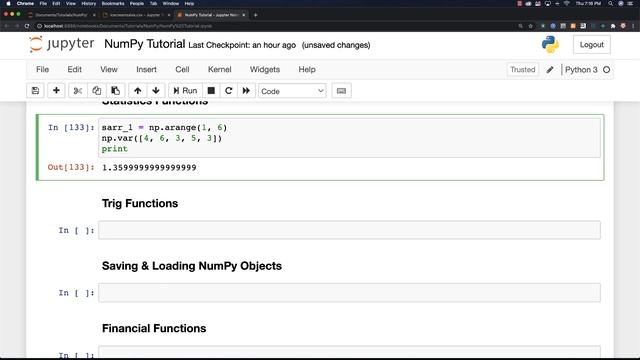Open the Edit menu in Jupyter
This screenshot has width=640, height=360.
74,69
